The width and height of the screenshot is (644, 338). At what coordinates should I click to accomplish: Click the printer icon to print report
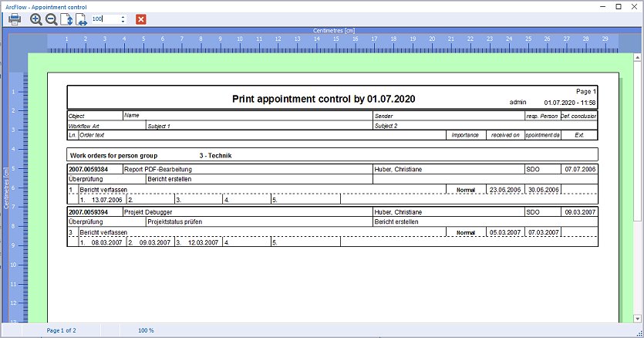point(15,19)
